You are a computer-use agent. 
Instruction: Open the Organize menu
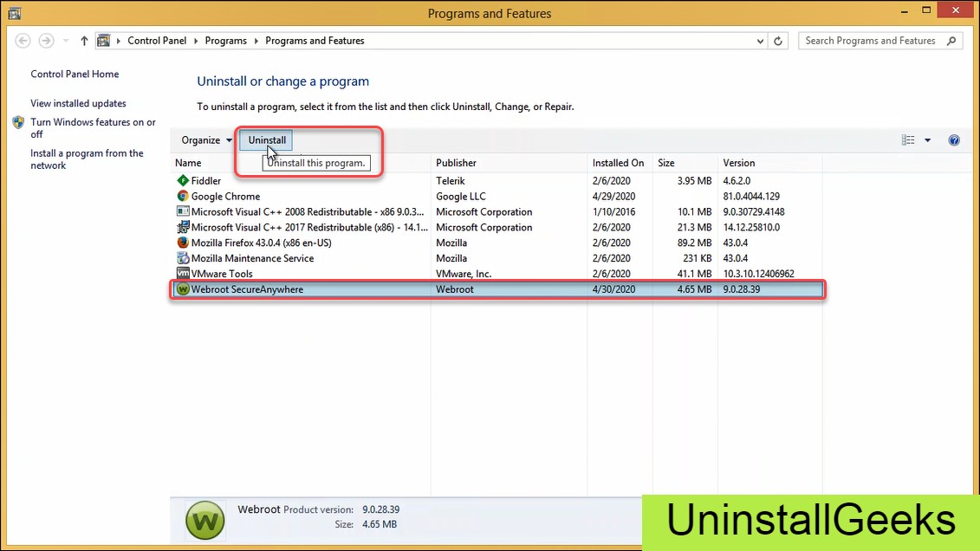coord(206,140)
